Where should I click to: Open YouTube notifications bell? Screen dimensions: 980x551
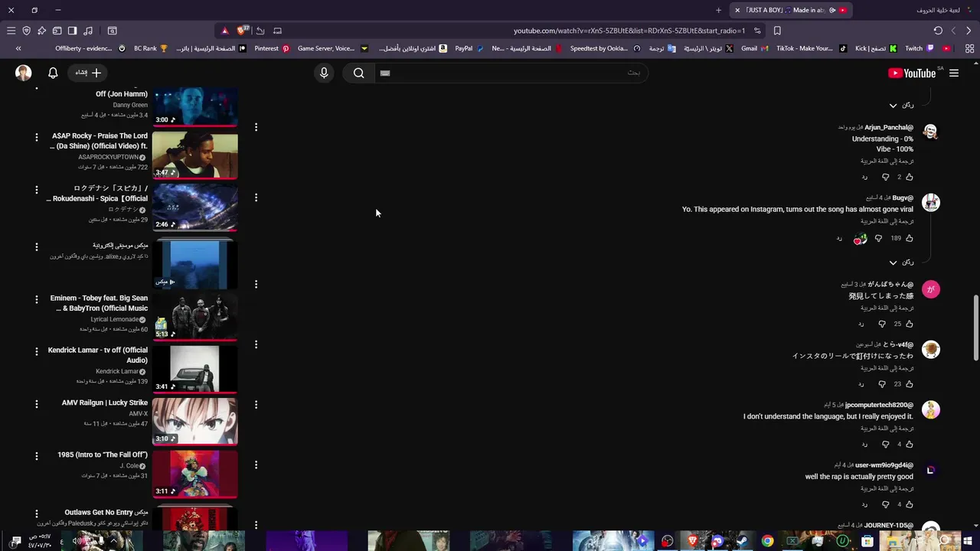point(53,73)
